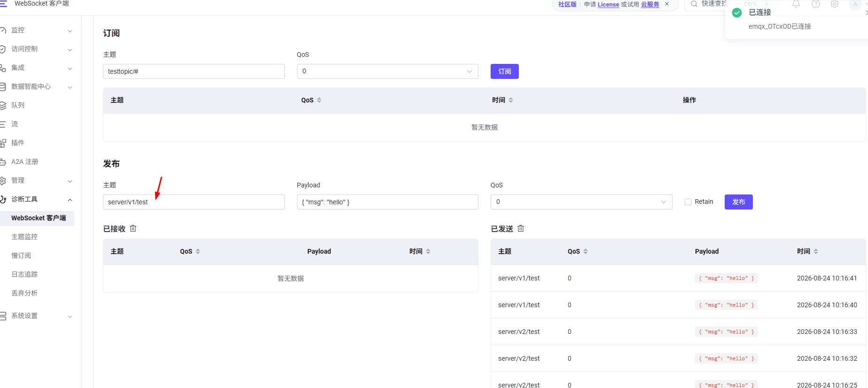Focus the Payload input field
Image resolution: width=868 pixels, height=388 pixels.
click(388, 202)
